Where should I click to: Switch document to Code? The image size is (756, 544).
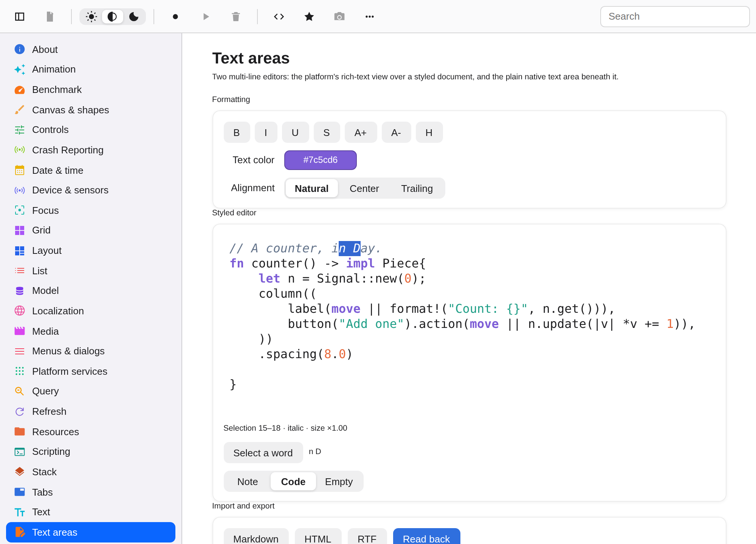pos(293,482)
